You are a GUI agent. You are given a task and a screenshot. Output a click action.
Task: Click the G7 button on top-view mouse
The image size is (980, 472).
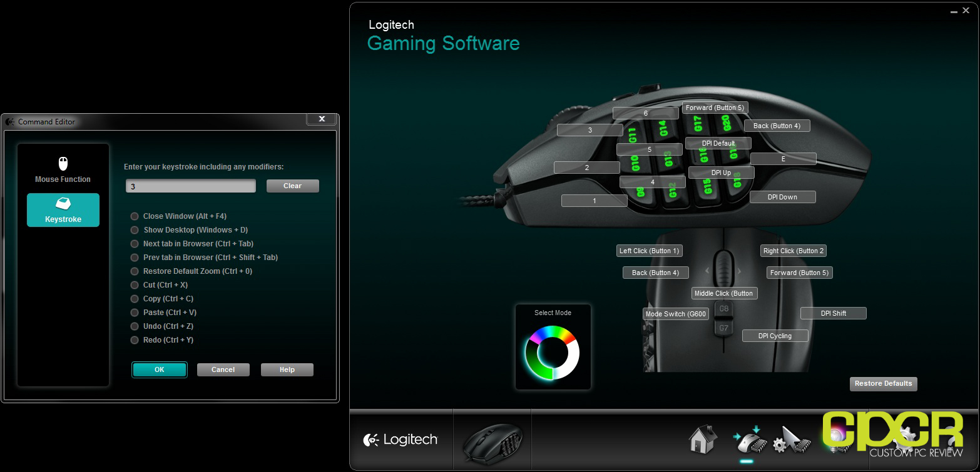pos(723,328)
